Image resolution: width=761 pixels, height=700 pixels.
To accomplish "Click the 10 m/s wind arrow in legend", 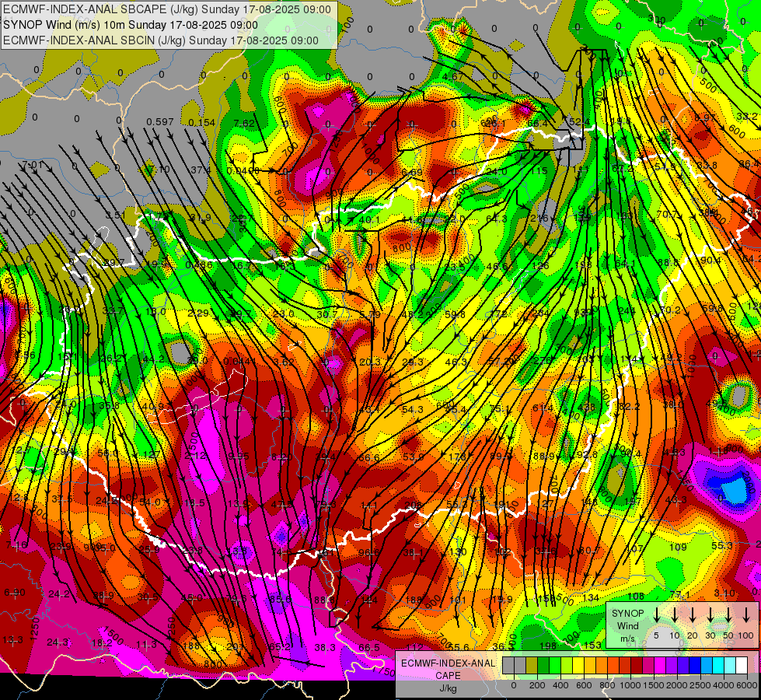I will pos(674,615).
